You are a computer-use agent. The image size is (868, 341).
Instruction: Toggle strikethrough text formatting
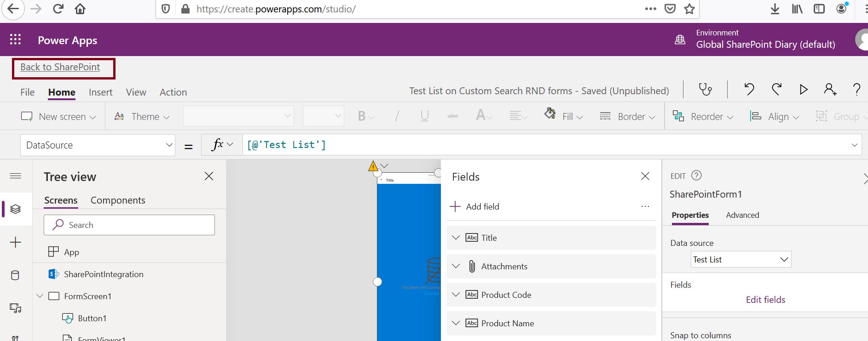[x=453, y=116]
